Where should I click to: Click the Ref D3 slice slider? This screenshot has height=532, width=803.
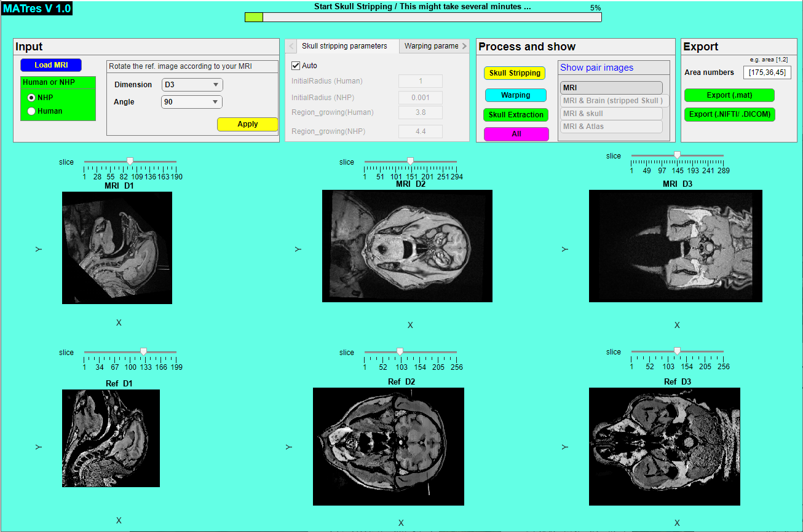678,351
